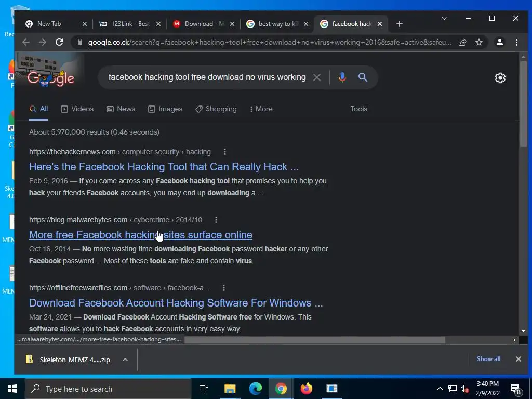Switch to the New Tab tab
This screenshot has width=532, height=399.
pos(49,24)
